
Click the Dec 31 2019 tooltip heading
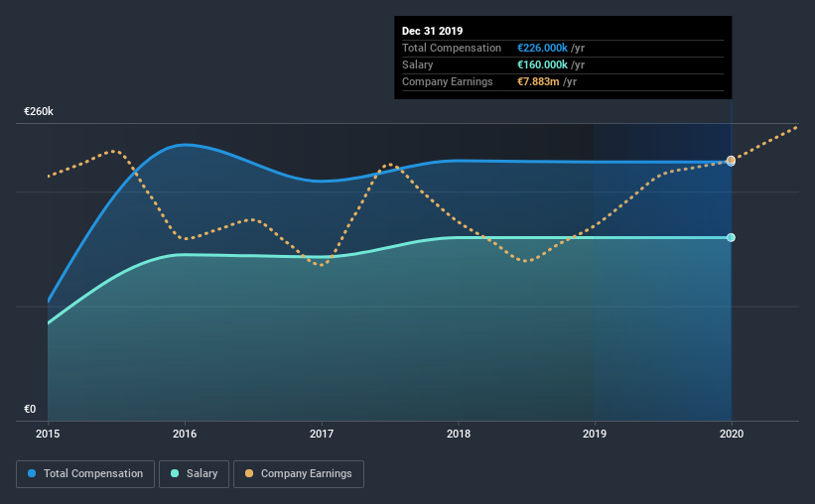pos(432,31)
